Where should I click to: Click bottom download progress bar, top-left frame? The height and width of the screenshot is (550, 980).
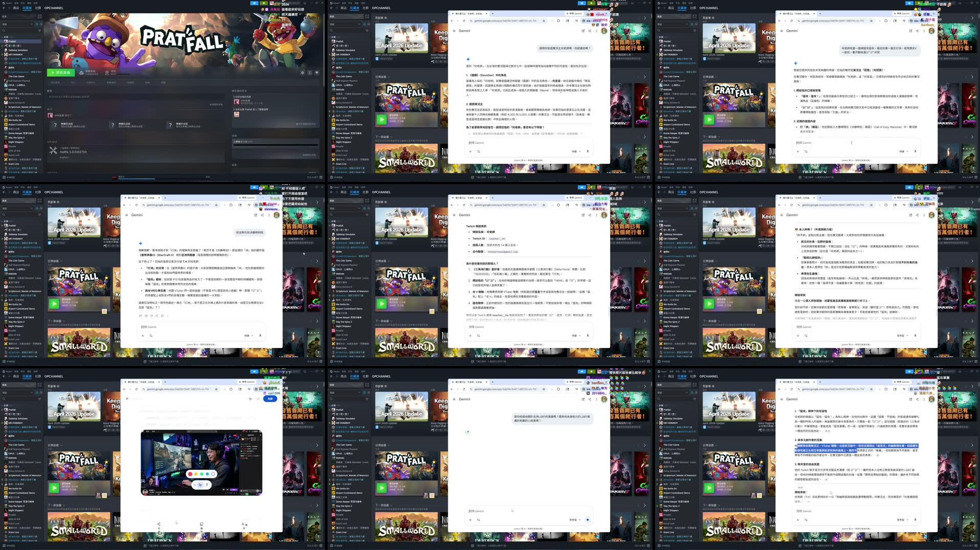[164, 178]
